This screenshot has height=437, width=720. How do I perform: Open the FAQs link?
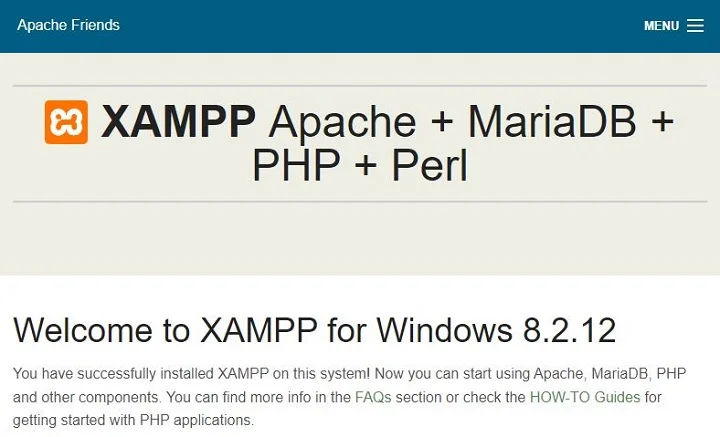coord(373,397)
